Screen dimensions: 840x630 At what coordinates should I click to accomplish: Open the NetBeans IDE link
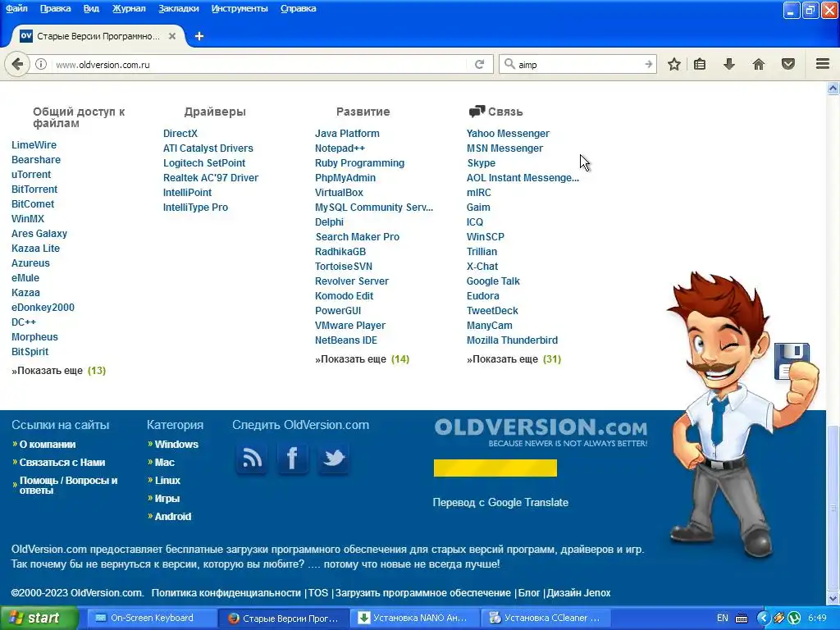(345, 340)
